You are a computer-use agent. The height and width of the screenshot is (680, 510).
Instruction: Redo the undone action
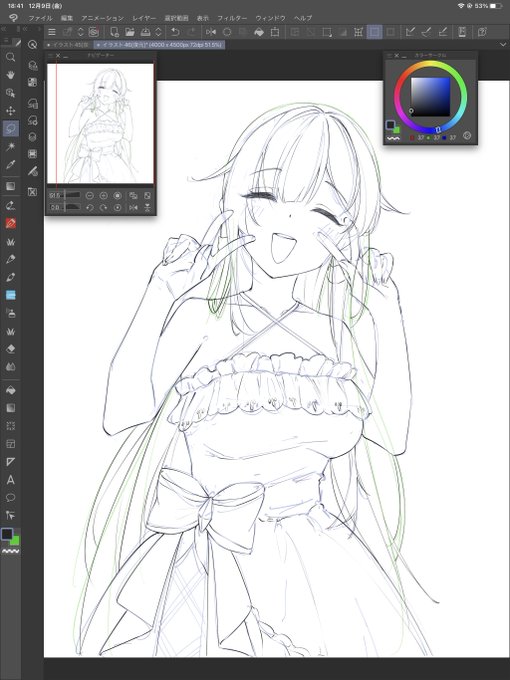coord(191,32)
